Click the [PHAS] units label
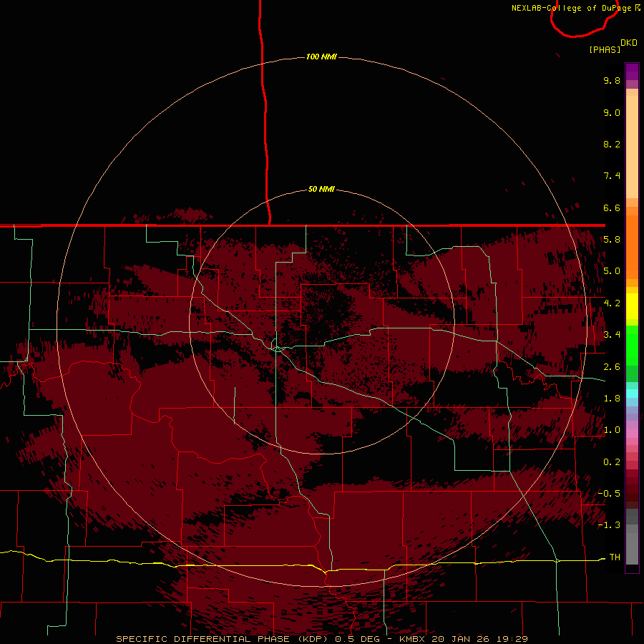The height and width of the screenshot is (644, 644). tap(605, 49)
